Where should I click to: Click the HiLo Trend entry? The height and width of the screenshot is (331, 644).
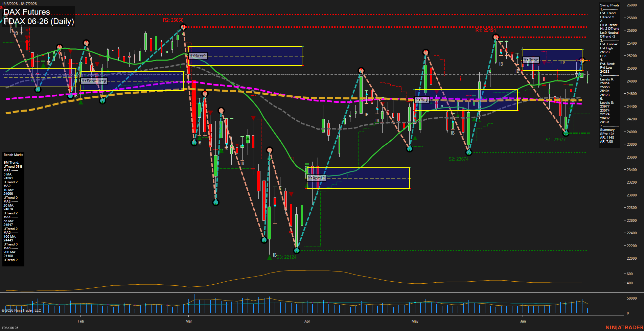pyautogui.click(x=609, y=25)
